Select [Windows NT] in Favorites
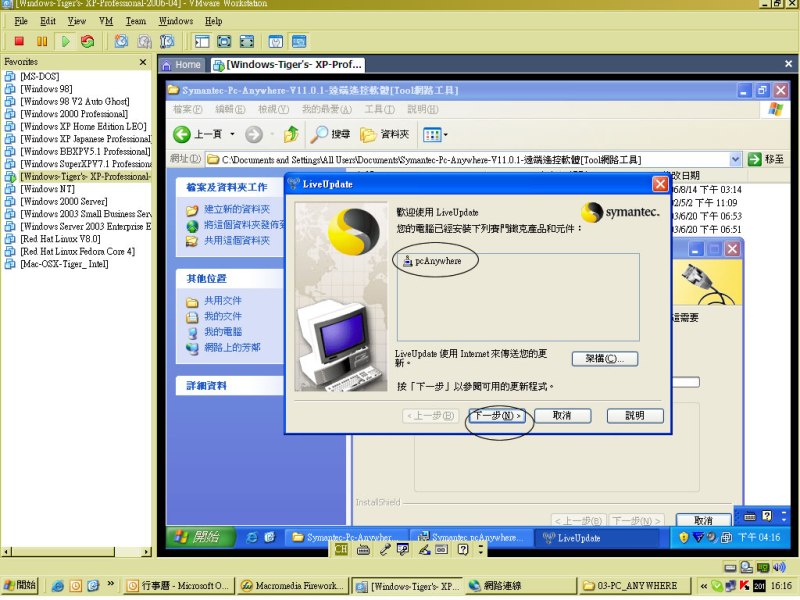 click(47, 189)
